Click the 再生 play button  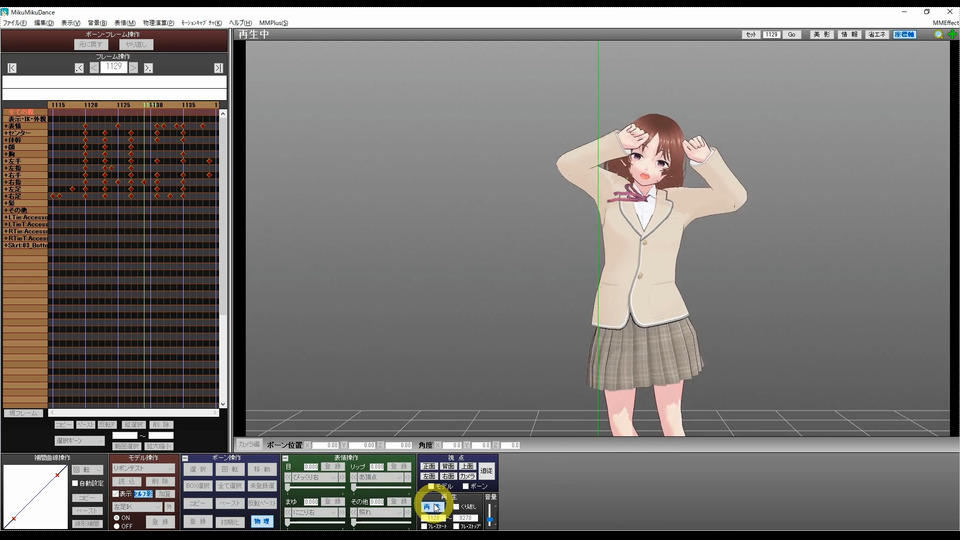(x=428, y=507)
